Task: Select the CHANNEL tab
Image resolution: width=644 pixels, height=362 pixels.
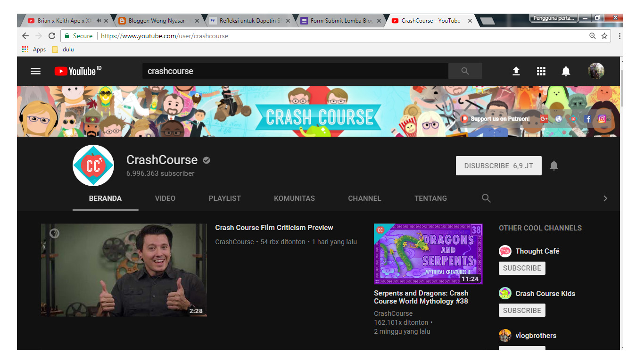Action: point(364,198)
